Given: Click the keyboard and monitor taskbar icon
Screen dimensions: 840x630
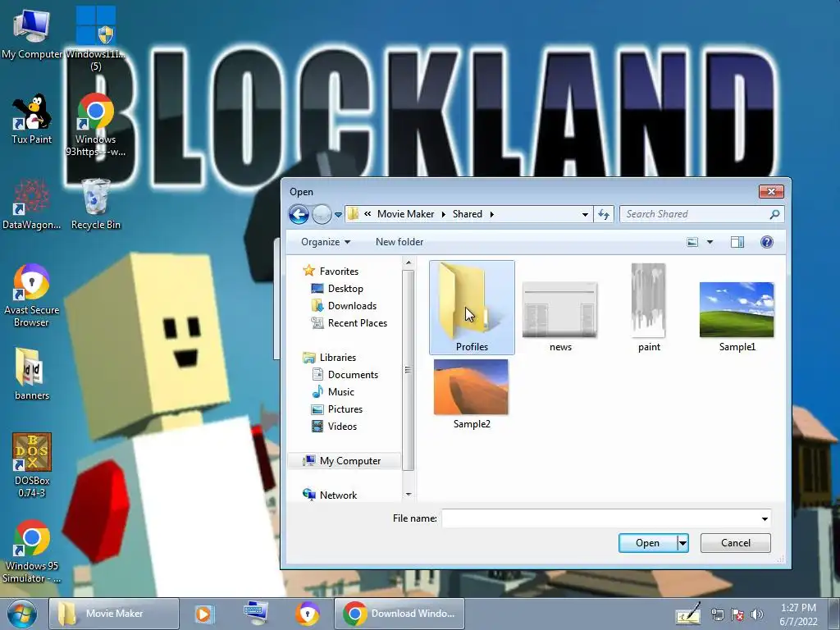Looking at the screenshot, I should pos(256,614).
